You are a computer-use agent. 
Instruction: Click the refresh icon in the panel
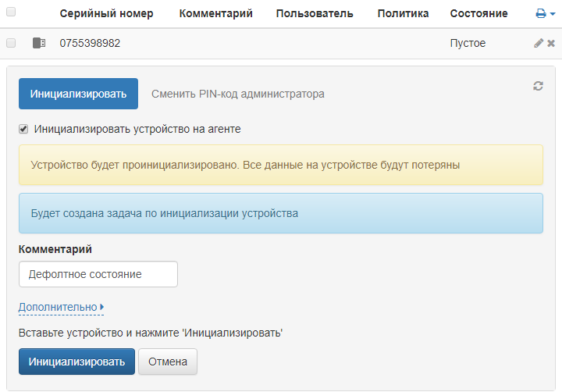coord(538,86)
